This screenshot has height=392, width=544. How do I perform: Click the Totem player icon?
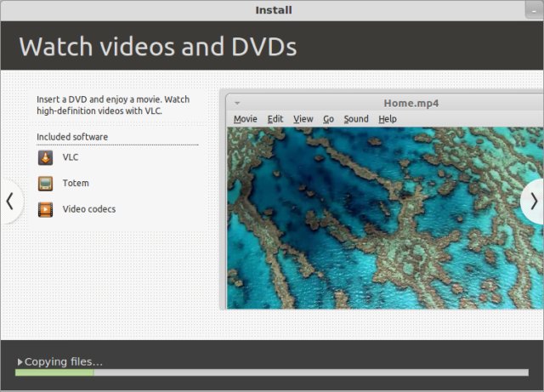coord(45,183)
